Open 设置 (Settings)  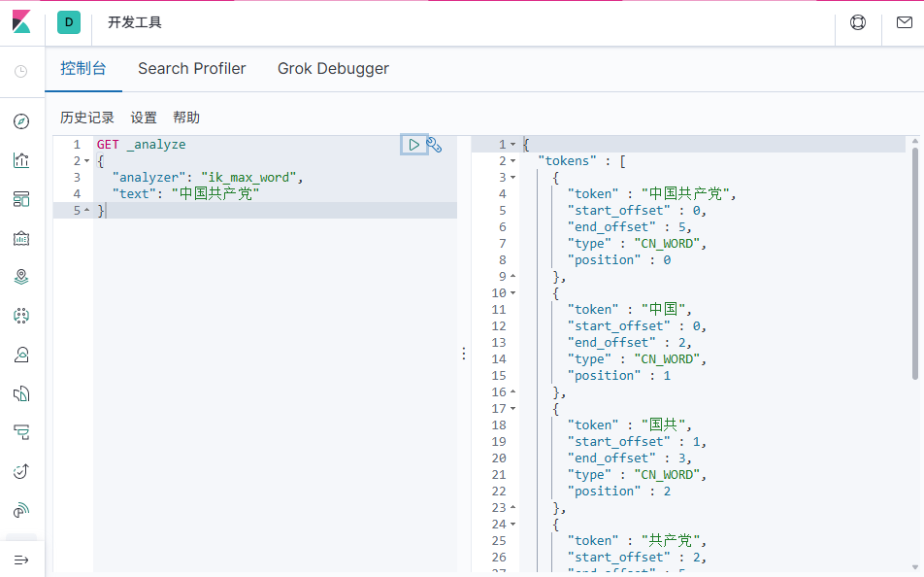[x=144, y=118]
